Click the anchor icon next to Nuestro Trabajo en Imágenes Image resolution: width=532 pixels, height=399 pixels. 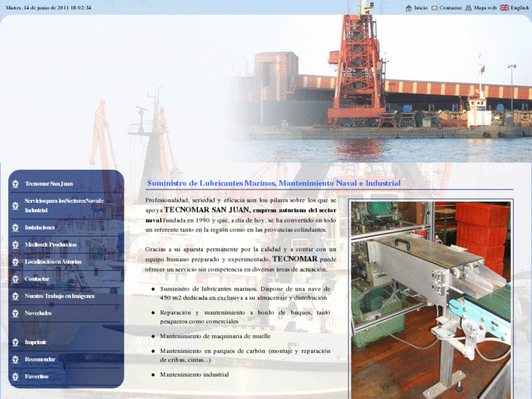15,296
